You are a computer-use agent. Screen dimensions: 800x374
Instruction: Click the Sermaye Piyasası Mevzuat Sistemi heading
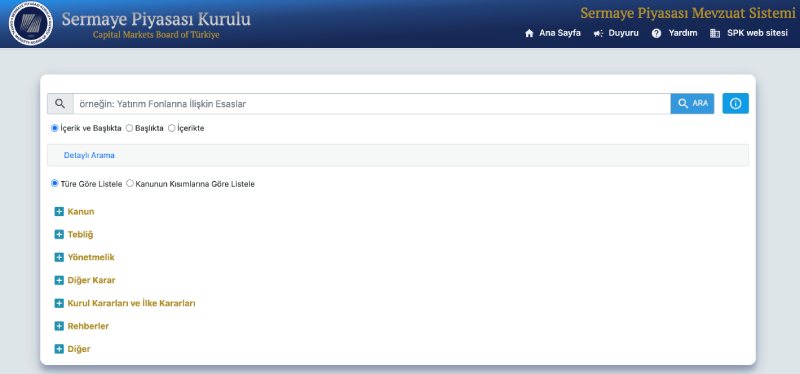click(688, 13)
